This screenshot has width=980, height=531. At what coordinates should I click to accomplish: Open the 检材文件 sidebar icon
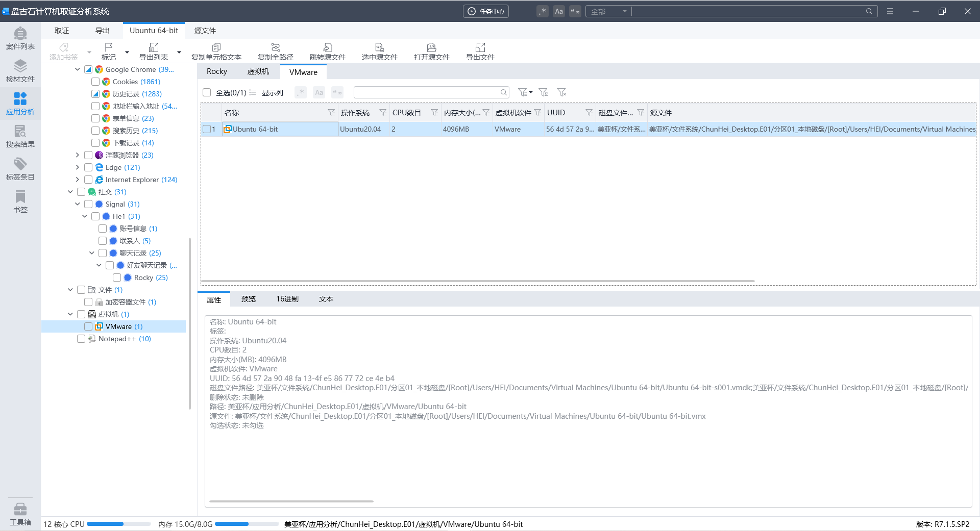click(20, 71)
